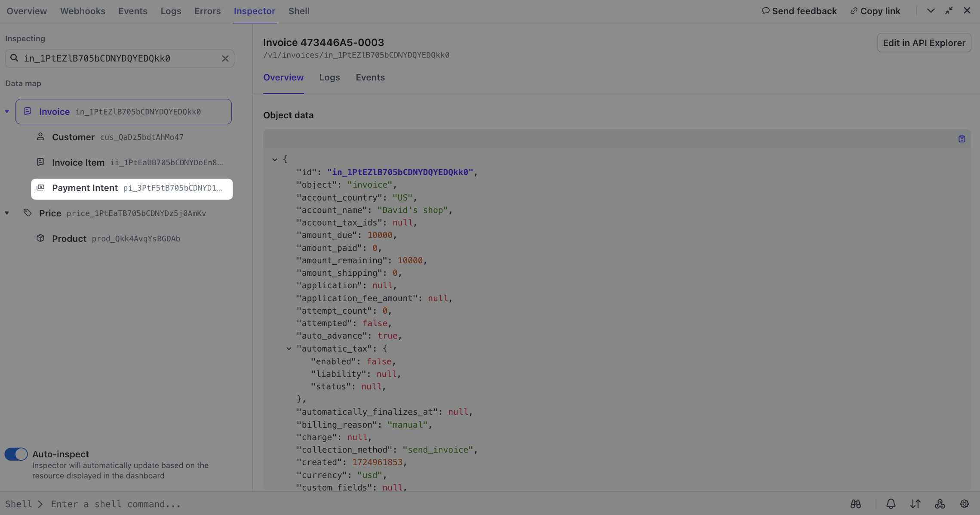
Task: Copy object data with clipboard icon
Action: (x=962, y=139)
